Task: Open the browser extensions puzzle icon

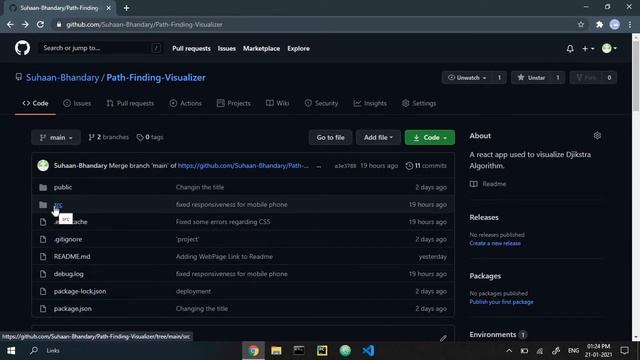Action: pyautogui.click(x=599, y=24)
